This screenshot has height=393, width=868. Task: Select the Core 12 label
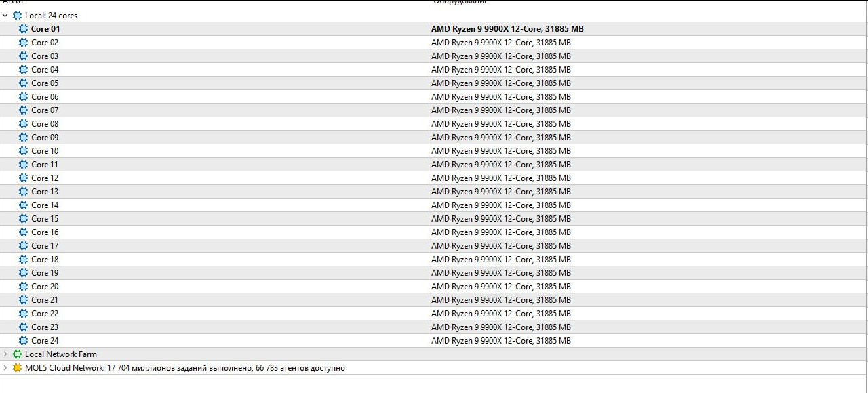point(45,178)
